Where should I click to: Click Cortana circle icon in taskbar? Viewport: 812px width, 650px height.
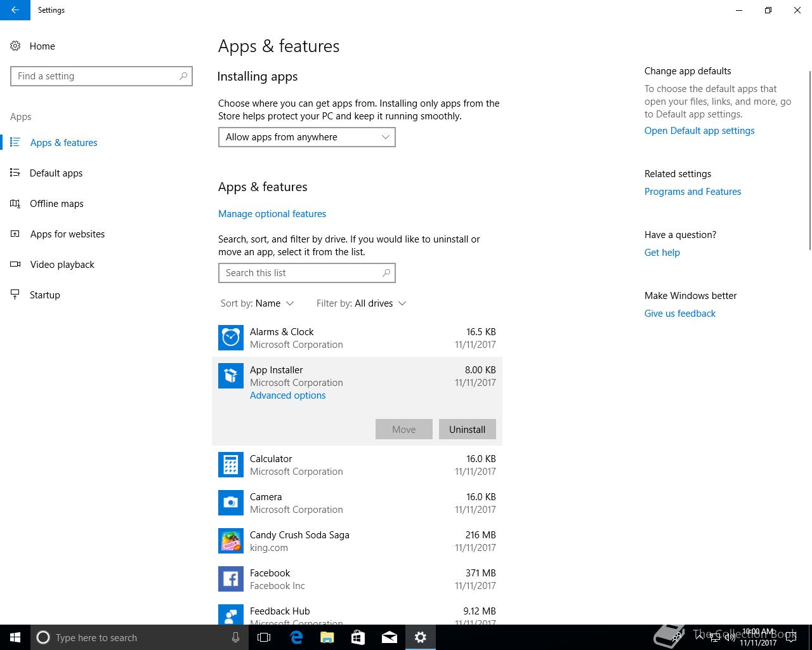(x=43, y=637)
